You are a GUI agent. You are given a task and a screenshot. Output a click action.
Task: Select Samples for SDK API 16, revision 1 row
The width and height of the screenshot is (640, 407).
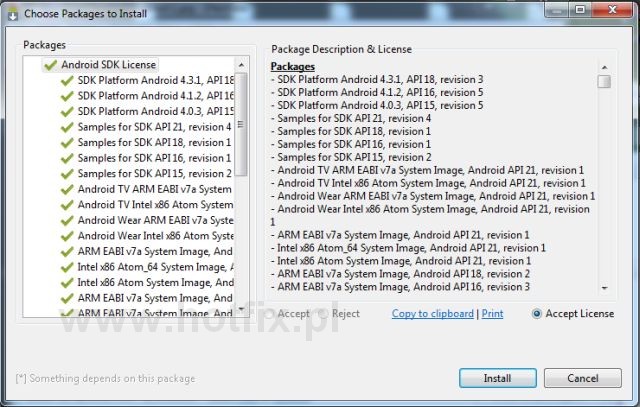155,158
